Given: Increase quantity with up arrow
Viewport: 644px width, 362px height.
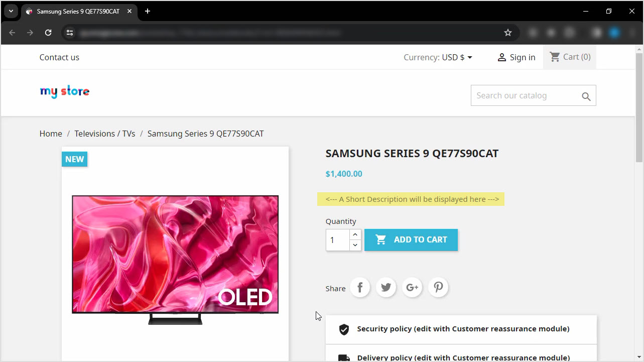Looking at the screenshot, I should [x=355, y=234].
